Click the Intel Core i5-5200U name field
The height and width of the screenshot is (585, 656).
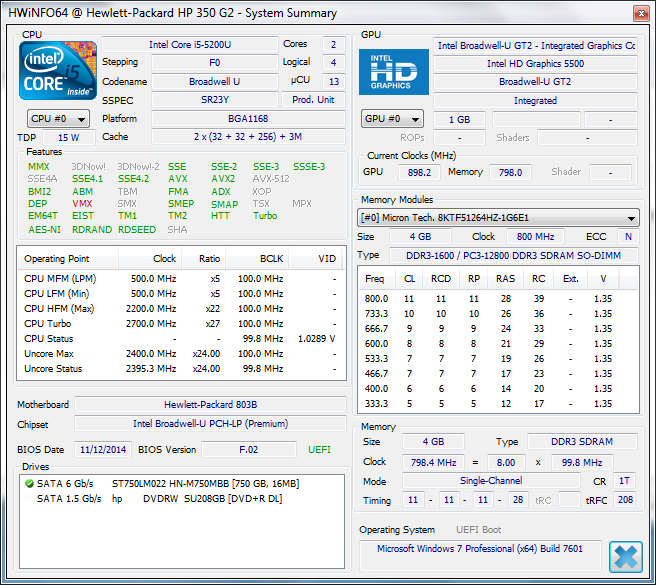[x=190, y=44]
